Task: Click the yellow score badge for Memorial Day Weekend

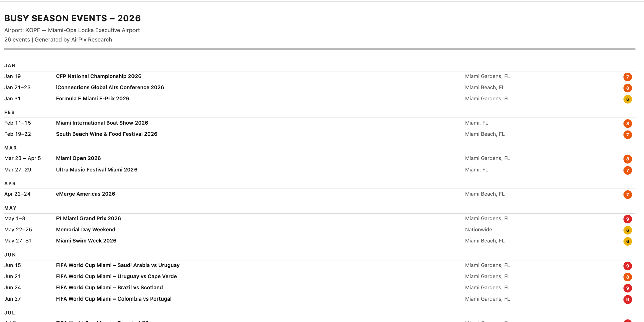Action: tap(627, 230)
